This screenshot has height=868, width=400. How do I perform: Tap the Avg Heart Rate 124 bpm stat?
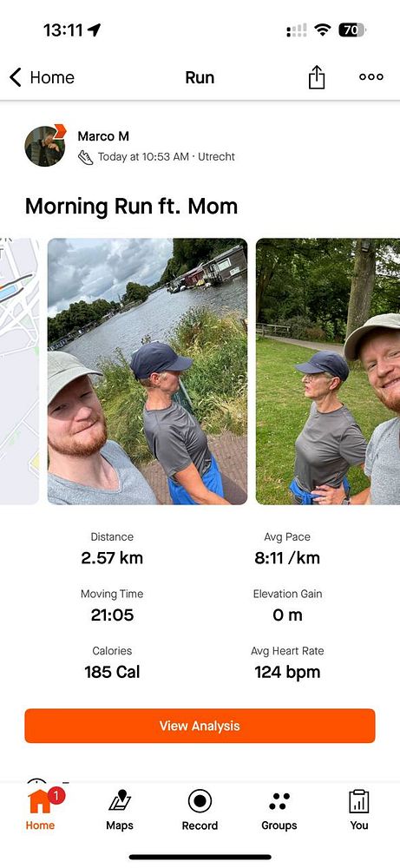287,662
